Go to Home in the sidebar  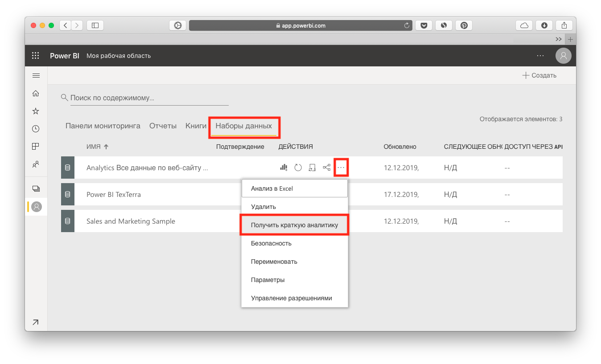(36, 93)
